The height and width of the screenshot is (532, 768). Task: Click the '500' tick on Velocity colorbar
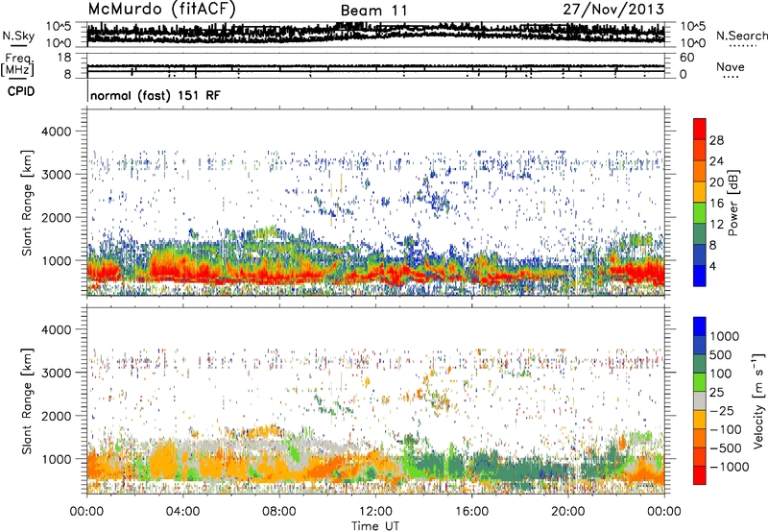click(x=721, y=355)
